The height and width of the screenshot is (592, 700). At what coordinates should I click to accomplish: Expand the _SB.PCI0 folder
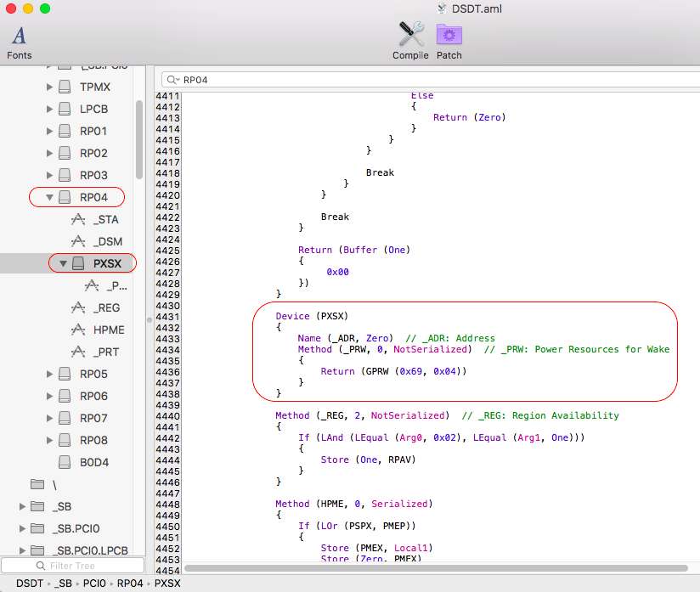[23, 529]
